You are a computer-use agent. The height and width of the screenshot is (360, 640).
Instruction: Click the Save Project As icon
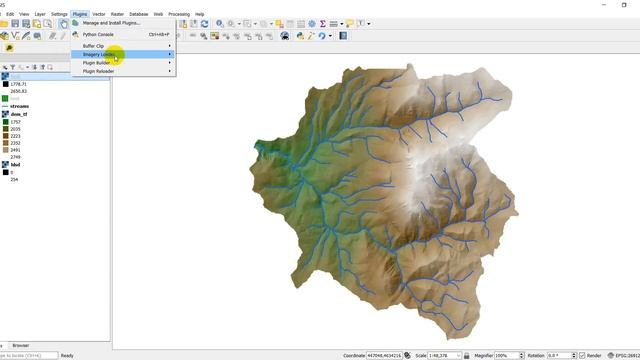pyautogui.click(x=26, y=24)
